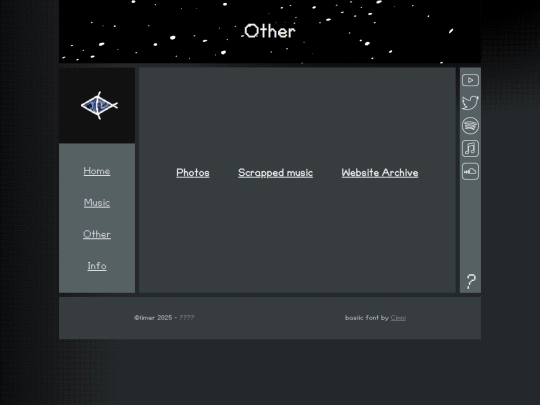The width and height of the screenshot is (540, 405).
Task: Open the Music nav link
Action: [97, 202]
